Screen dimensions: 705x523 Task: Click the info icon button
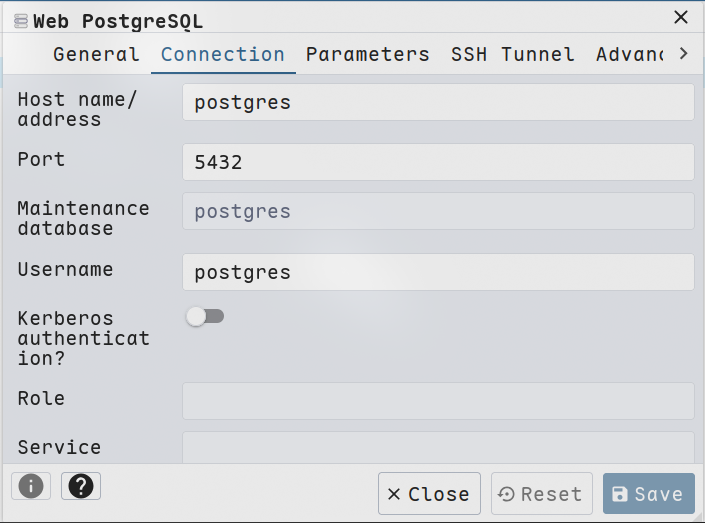click(x=31, y=486)
